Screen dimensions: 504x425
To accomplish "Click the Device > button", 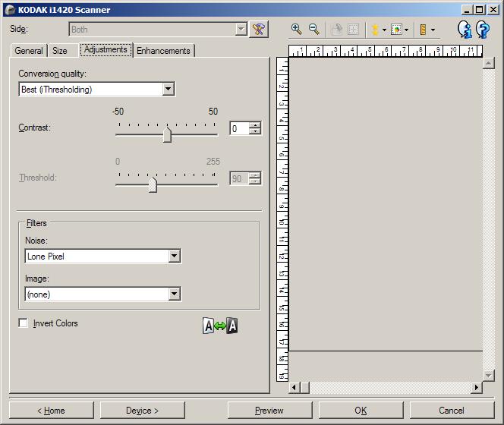I will [142, 411].
